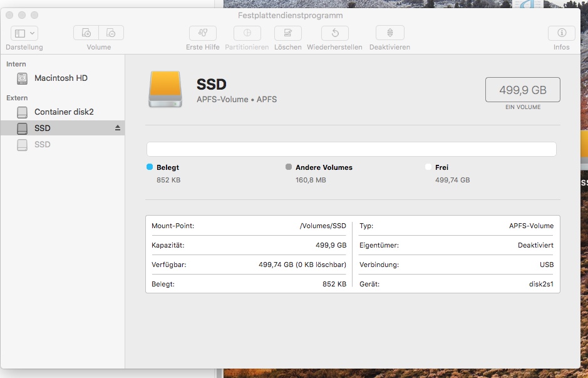Click the remove volume icon

tap(111, 33)
